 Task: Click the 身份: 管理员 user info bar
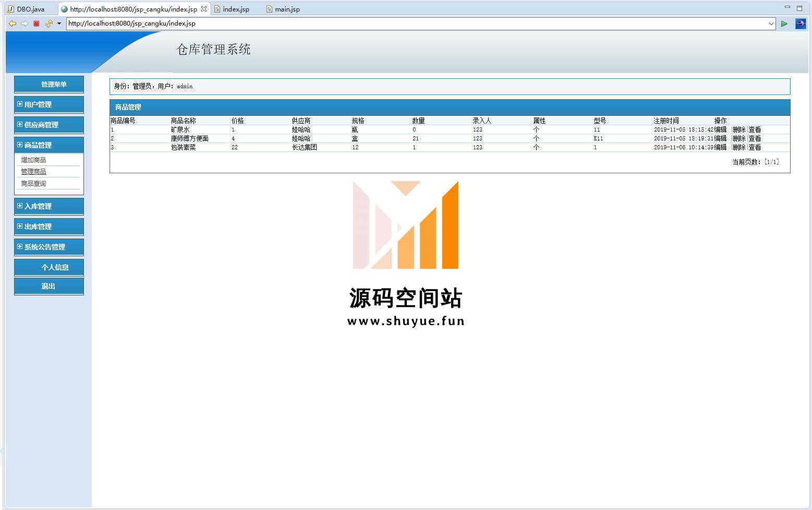(x=450, y=86)
